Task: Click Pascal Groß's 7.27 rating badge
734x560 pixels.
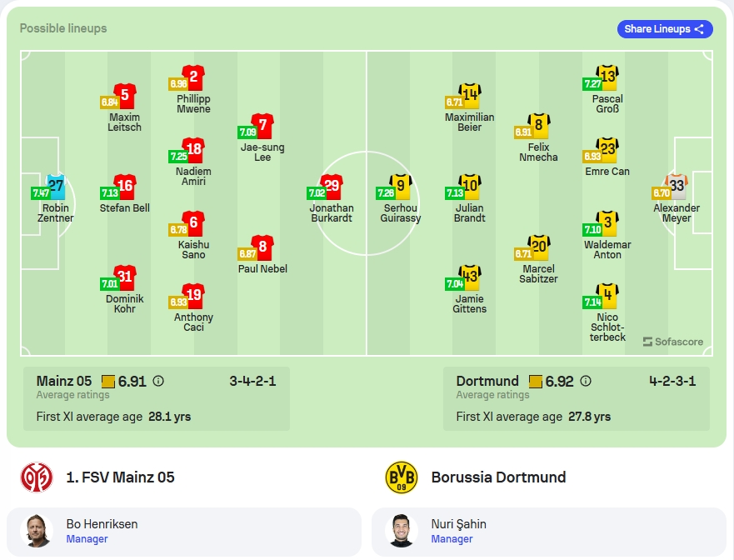Action: click(592, 84)
